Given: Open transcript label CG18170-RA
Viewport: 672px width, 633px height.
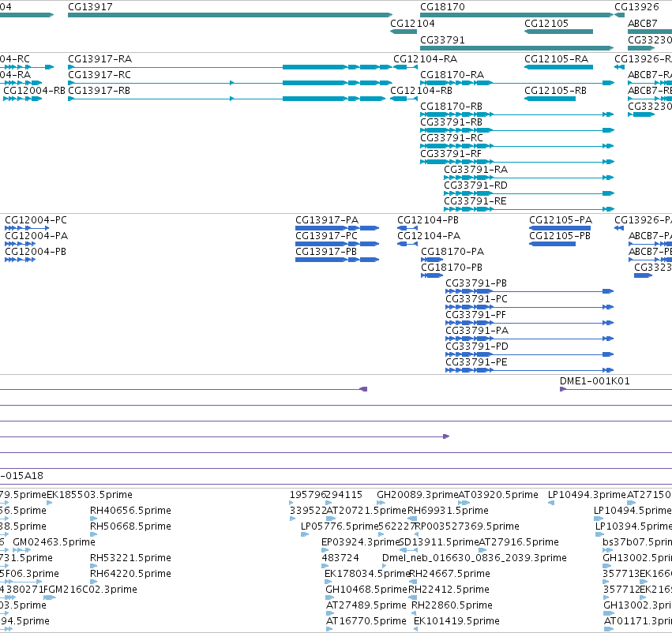Looking at the screenshot, I should tap(452, 75).
